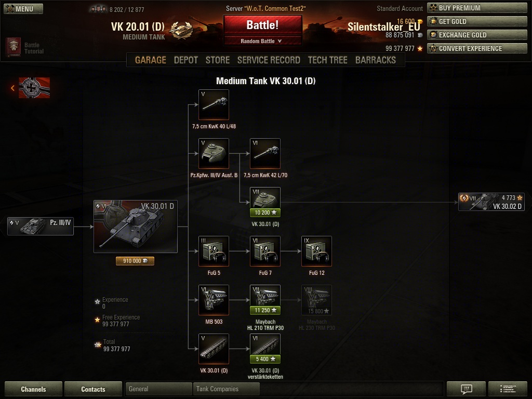
Task: Select the VK 30.01 (D) suspension tracks
Action: point(214,349)
